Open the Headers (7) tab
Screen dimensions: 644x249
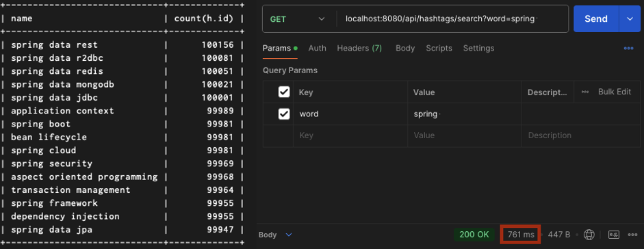pos(359,49)
